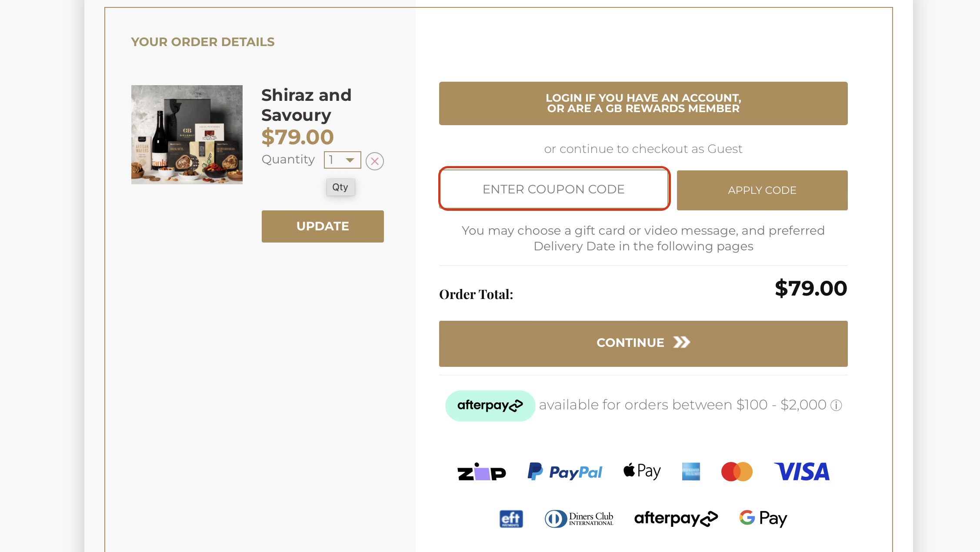Click inside the coupon code field

553,189
